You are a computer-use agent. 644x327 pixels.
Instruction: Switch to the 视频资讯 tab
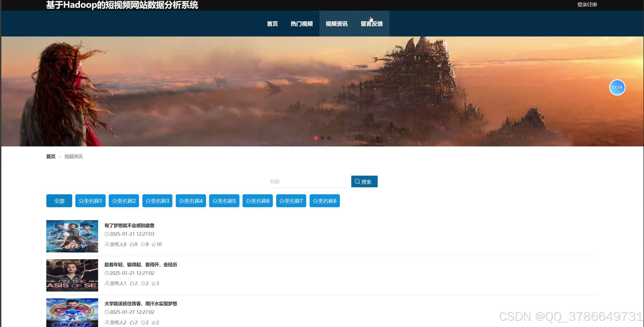coord(337,24)
